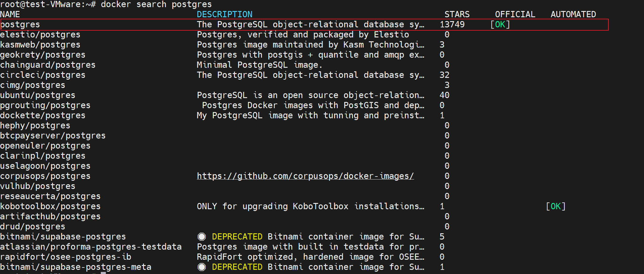
Task: Select the btcpayserver/postgres image name
Action: (x=53, y=136)
